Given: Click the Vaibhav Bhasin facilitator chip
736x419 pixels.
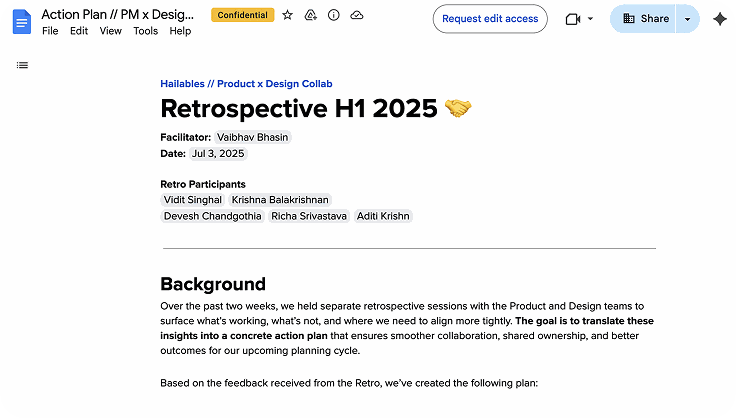Looking at the screenshot, I should coord(253,137).
